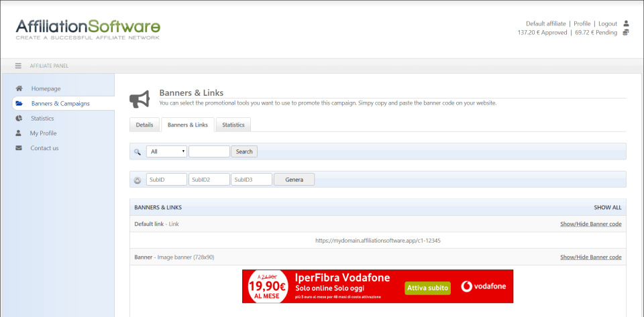Focus the SubID3 input field

pos(252,179)
